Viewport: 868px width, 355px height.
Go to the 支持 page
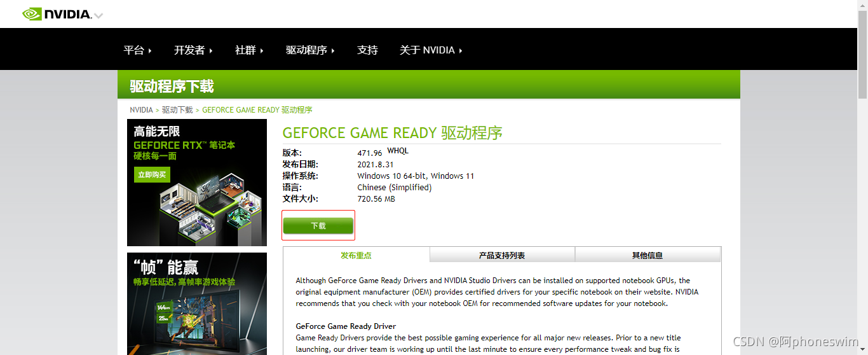pyautogui.click(x=367, y=50)
